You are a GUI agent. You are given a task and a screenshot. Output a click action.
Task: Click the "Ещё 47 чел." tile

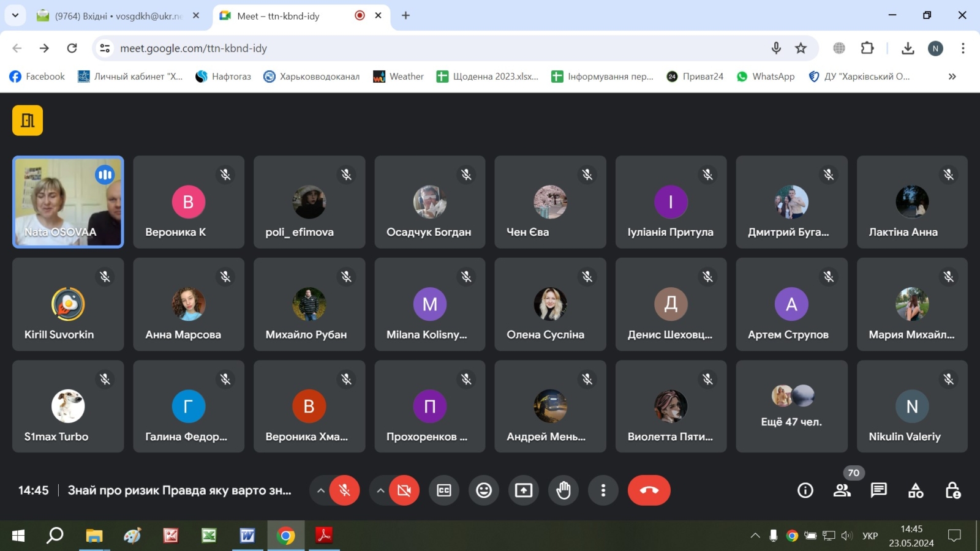click(791, 407)
